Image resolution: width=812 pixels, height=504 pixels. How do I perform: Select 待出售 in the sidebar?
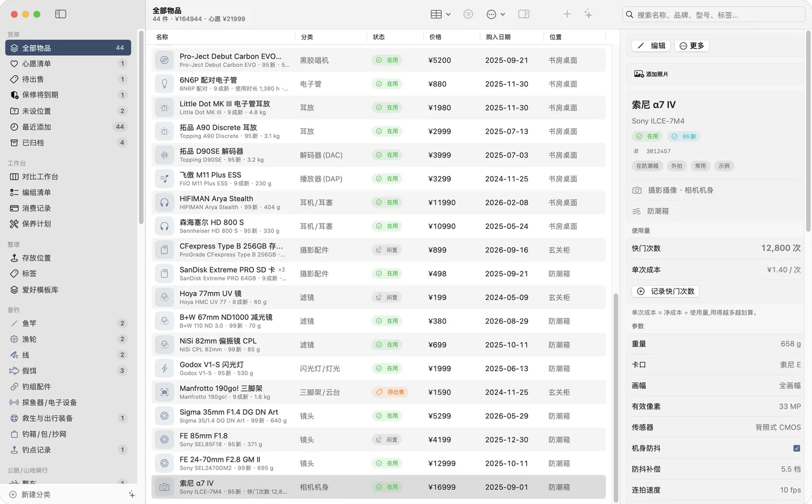tap(68, 79)
